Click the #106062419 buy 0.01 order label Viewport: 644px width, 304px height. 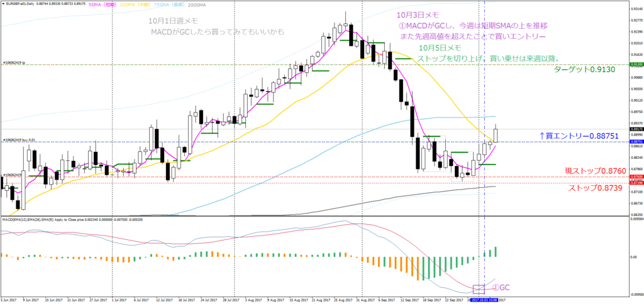tap(18, 140)
